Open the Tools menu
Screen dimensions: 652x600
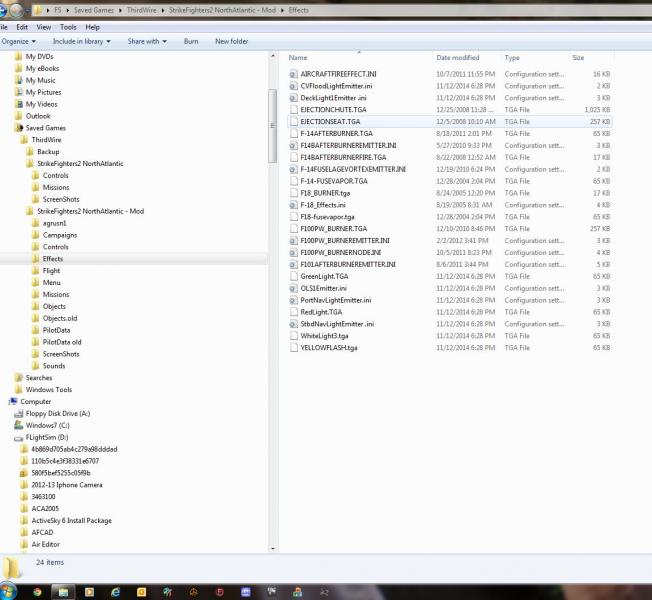(68, 27)
